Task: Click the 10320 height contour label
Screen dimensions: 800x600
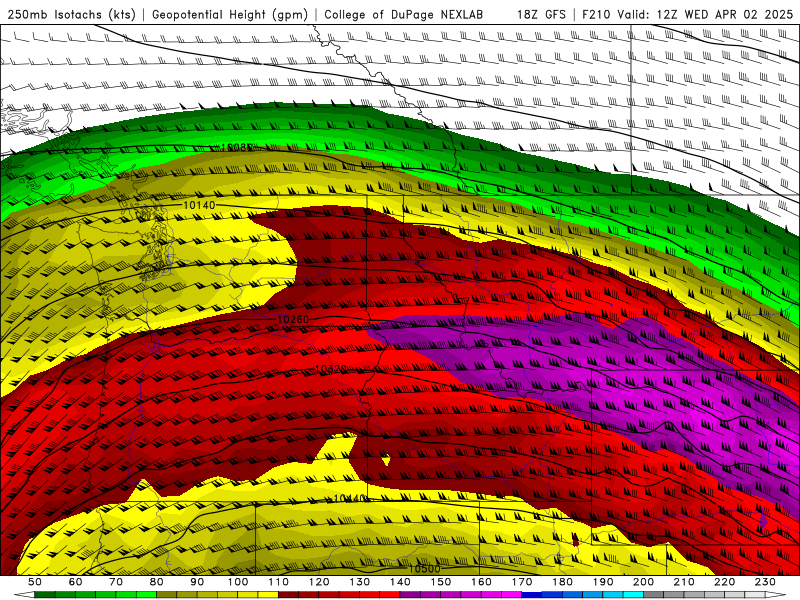Action: [331, 368]
